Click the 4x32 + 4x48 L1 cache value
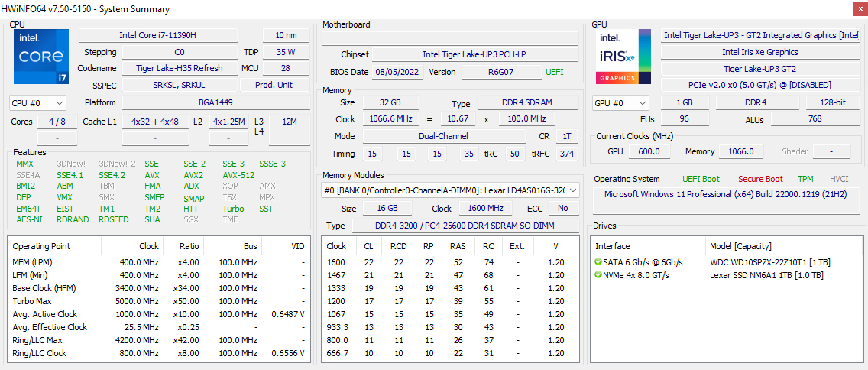Viewport: 868px width, 370px height. [x=155, y=122]
